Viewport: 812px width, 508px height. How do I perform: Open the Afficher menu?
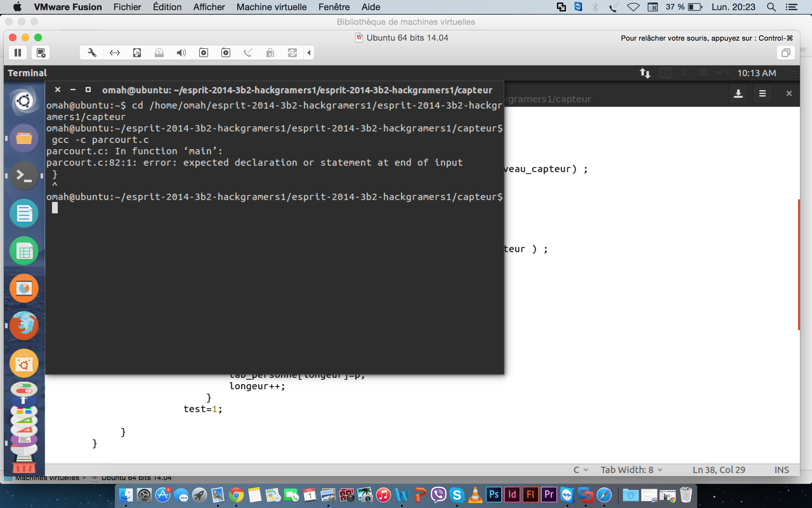point(209,7)
